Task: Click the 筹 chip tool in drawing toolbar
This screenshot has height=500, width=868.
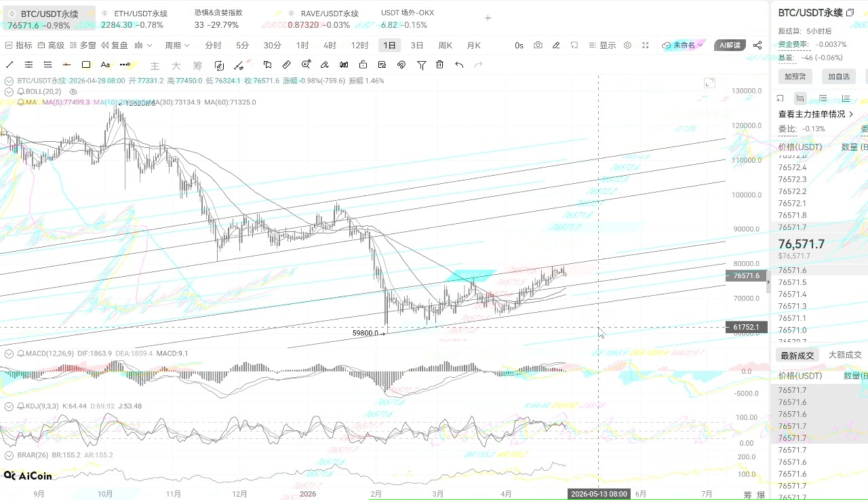Action: pyautogui.click(x=198, y=66)
